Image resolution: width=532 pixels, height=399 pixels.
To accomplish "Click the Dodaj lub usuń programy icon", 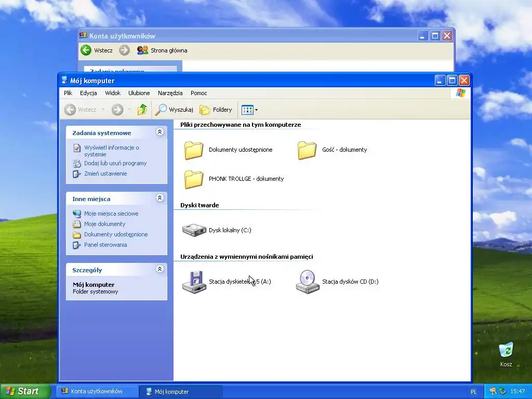I will (x=77, y=164).
